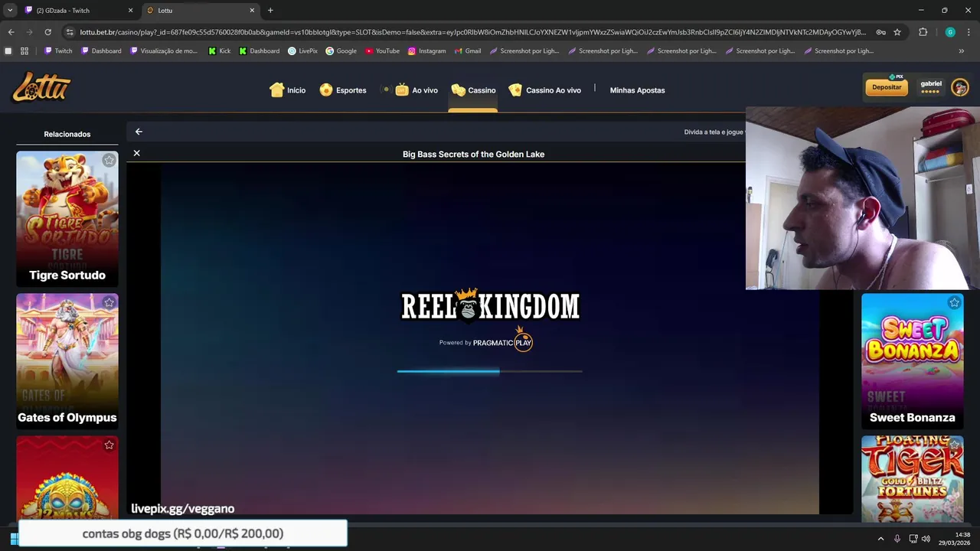Click the game loading progress bar
This screenshot has width=980, height=551.
click(x=490, y=371)
